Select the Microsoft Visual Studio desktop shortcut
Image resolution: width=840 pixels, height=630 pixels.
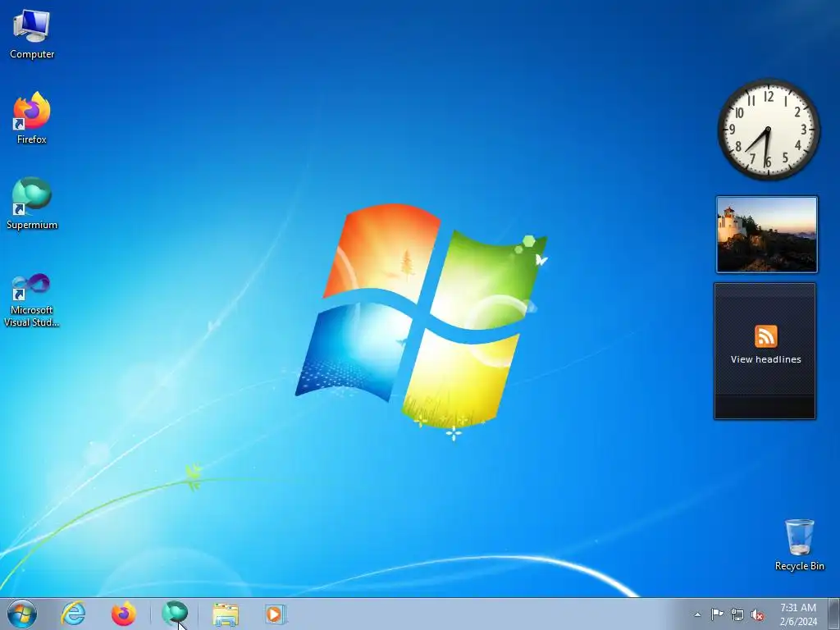(x=32, y=300)
